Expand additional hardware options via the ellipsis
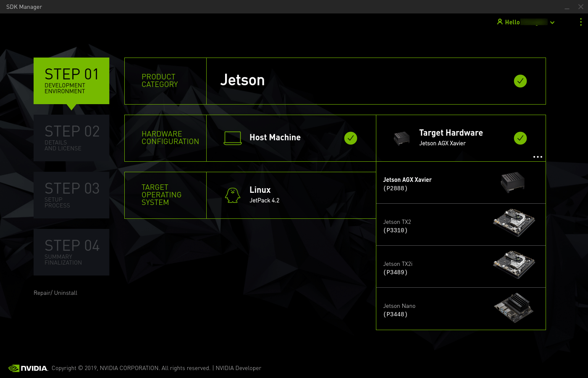This screenshot has height=378, width=588. 538,157
